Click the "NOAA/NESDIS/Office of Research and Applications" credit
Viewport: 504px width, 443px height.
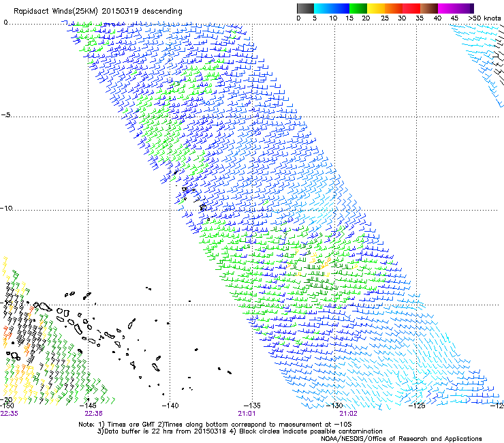pyautogui.click(x=401, y=439)
